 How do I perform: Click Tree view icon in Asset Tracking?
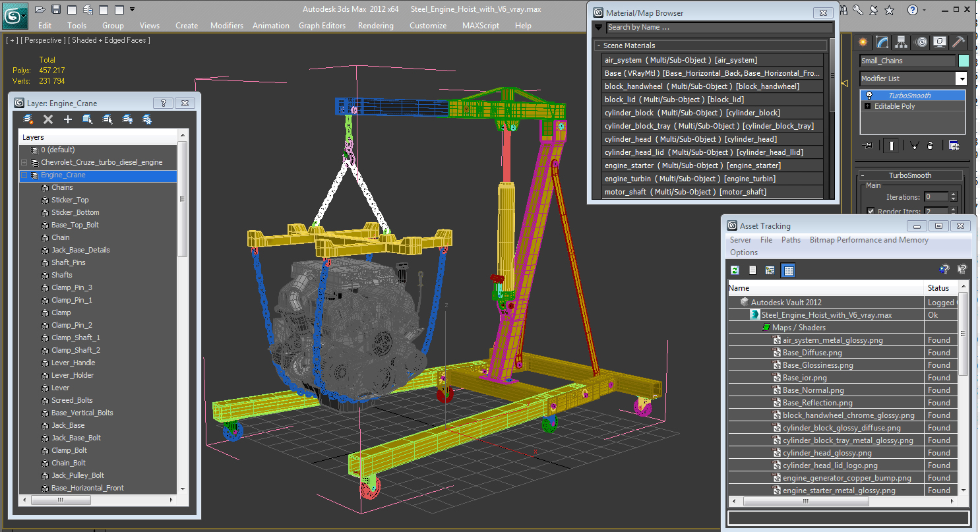click(x=770, y=270)
